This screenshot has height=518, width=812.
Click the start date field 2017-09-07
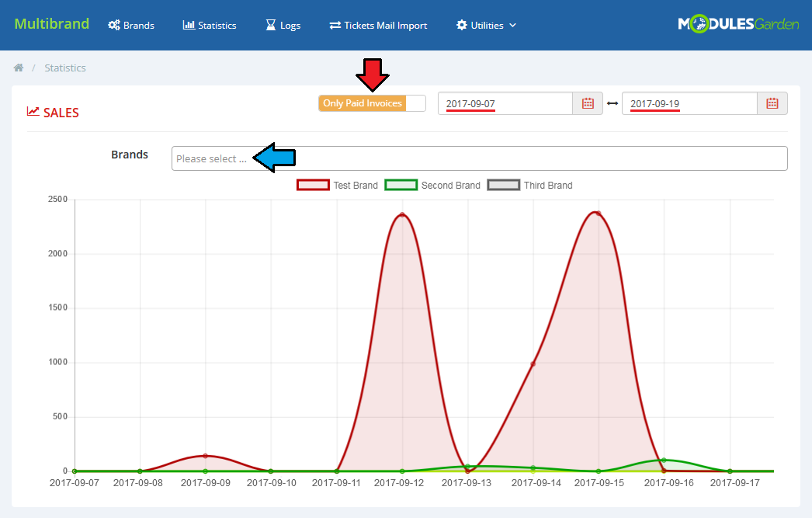pos(505,103)
